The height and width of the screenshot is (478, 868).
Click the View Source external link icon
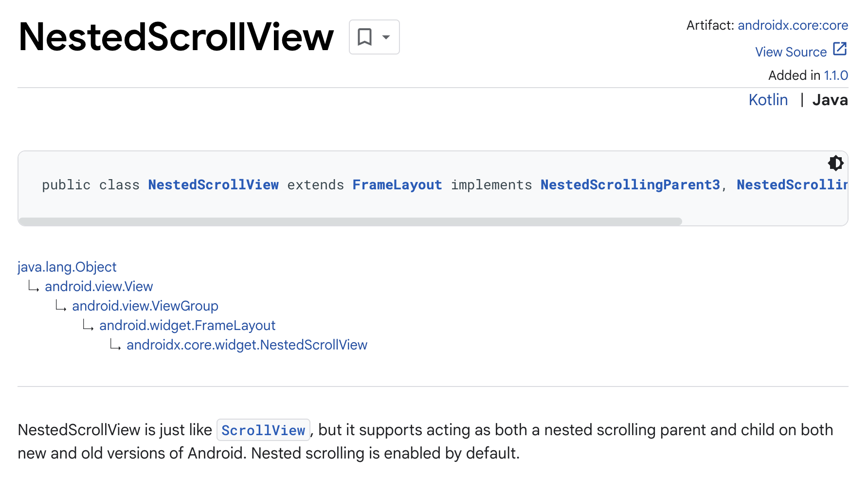[840, 49]
